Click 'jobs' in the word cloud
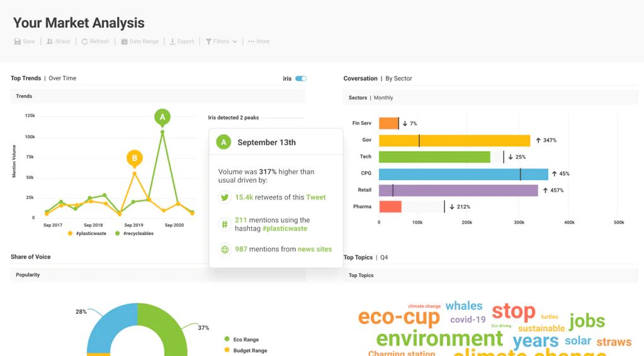Screen dimensions: 644x356 pos(587,321)
